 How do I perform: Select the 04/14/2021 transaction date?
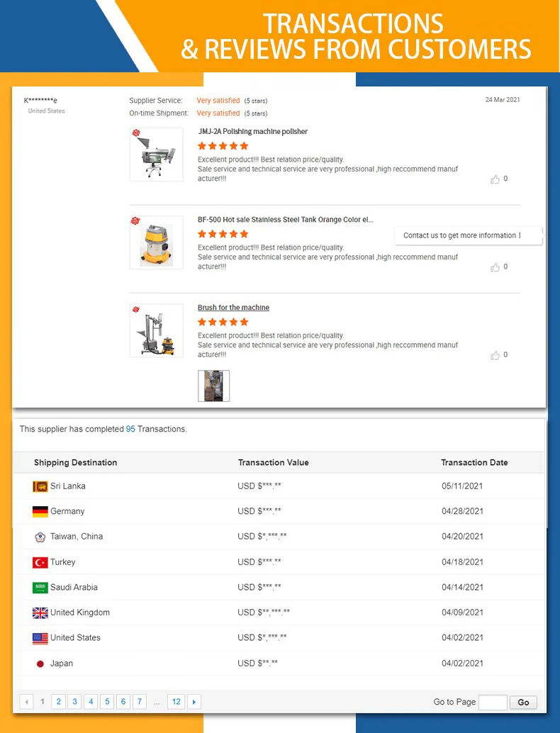462,588
